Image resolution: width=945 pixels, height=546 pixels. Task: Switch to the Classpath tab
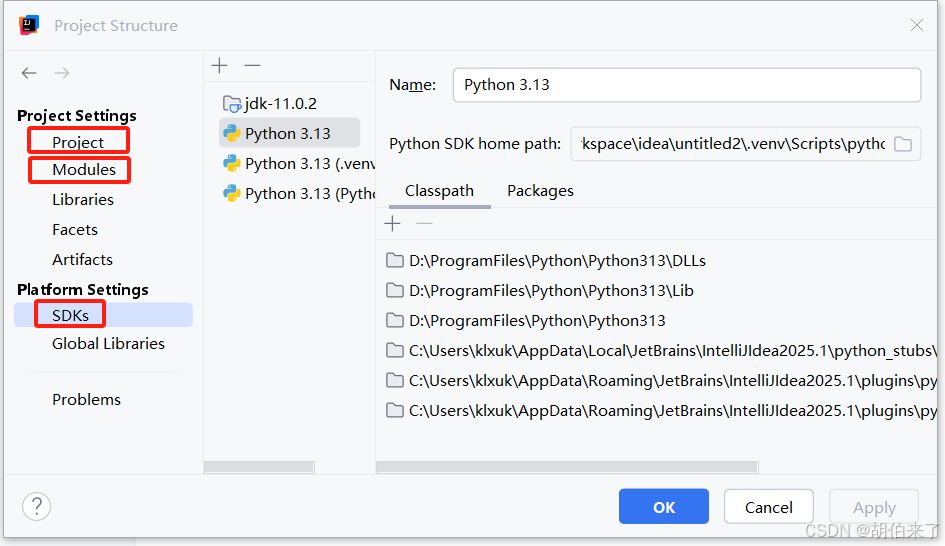[x=439, y=191]
